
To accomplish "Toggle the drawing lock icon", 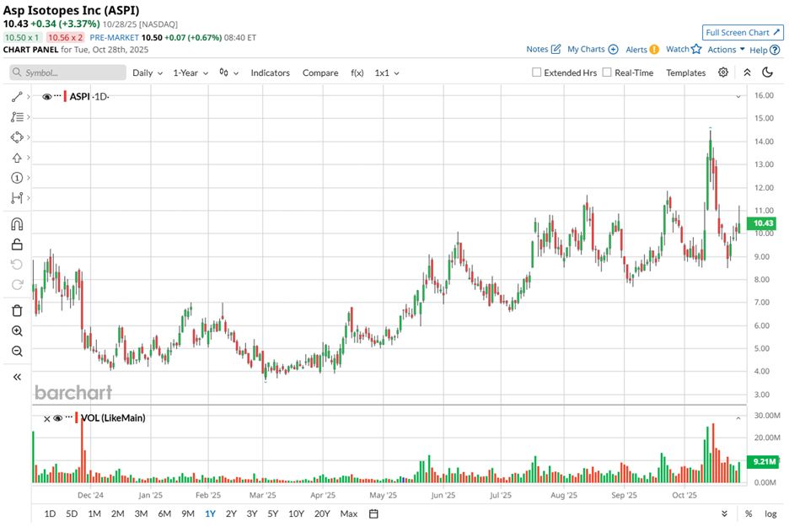I will coord(17,245).
